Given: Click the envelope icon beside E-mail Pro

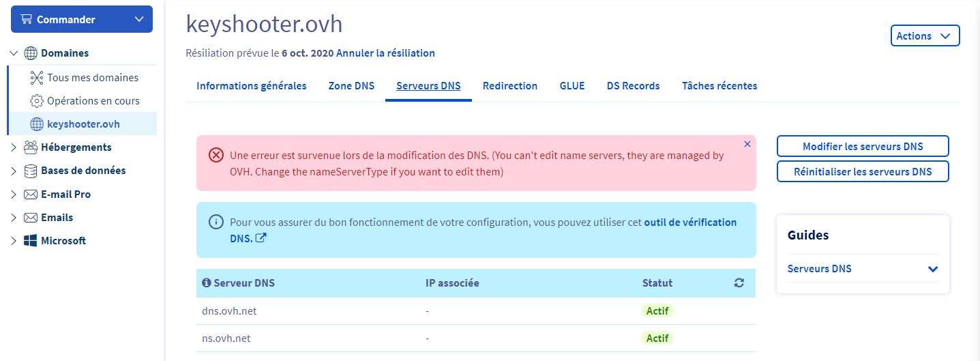Looking at the screenshot, I should pyautogui.click(x=31, y=194).
